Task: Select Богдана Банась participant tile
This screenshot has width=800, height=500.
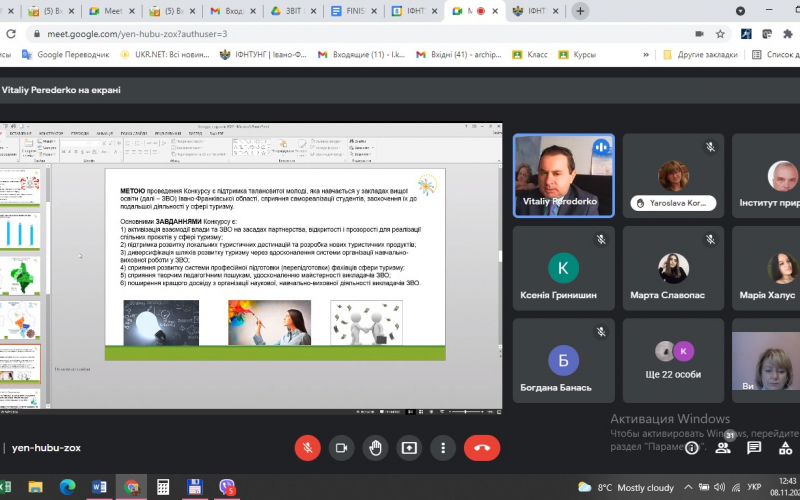Action: coord(563,360)
